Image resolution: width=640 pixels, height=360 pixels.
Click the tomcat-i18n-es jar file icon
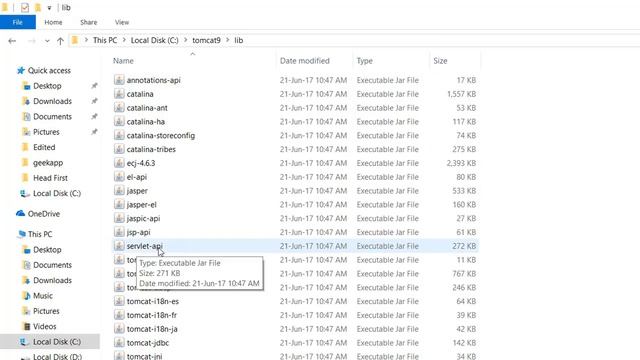pyautogui.click(x=119, y=301)
